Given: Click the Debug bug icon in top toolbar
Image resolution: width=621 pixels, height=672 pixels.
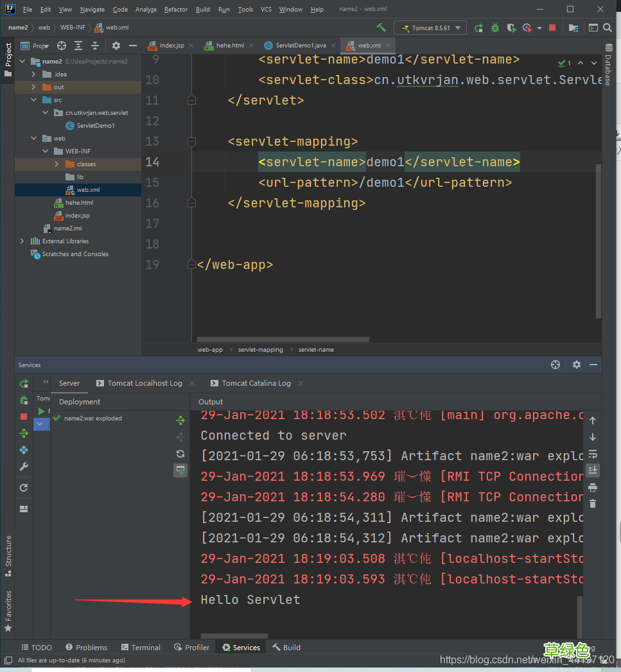Looking at the screenshot, I should [495, 28].
